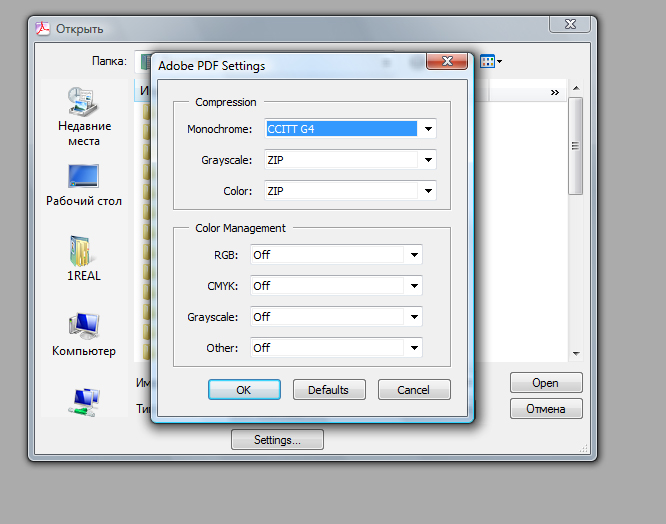Viewport: 666px width, 524px height.
Task: Go to Недавние места in sidebar
Action: (x=84, y=117)
